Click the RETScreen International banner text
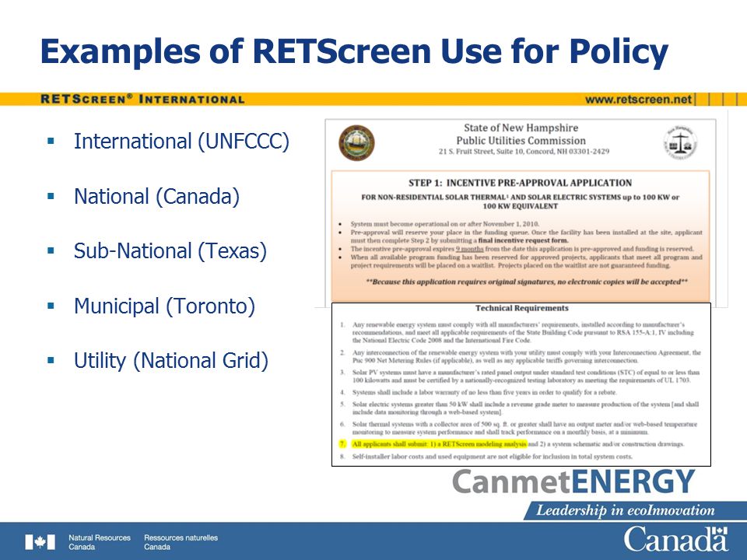This screenshot has height=560, width=747. (x=142, y=100)
